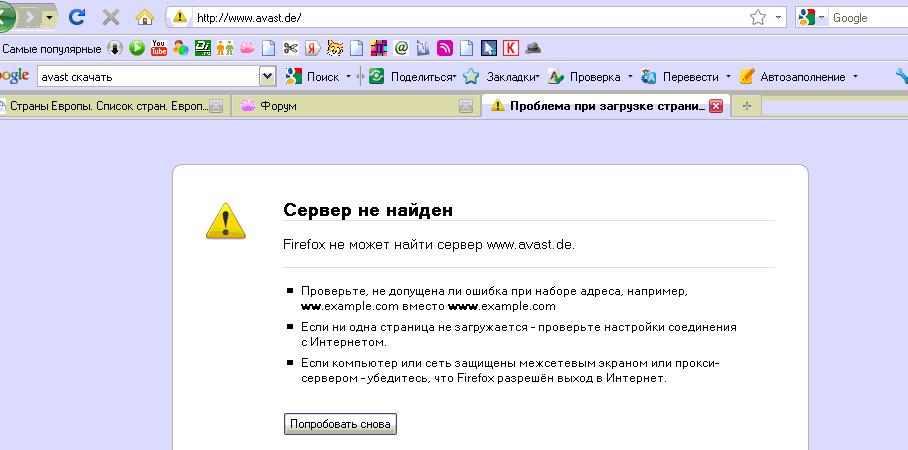
Task: Click the Reload page icon
Action: coord(77,17)
